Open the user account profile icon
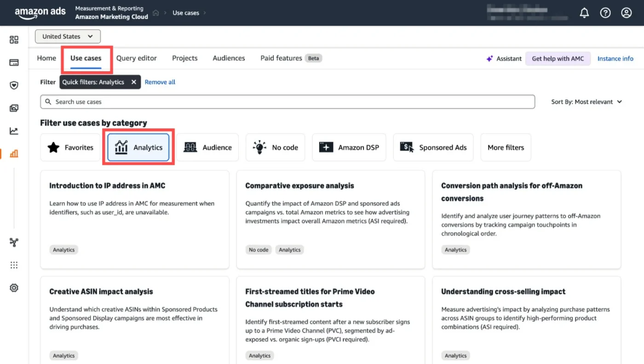 point(627,13)
